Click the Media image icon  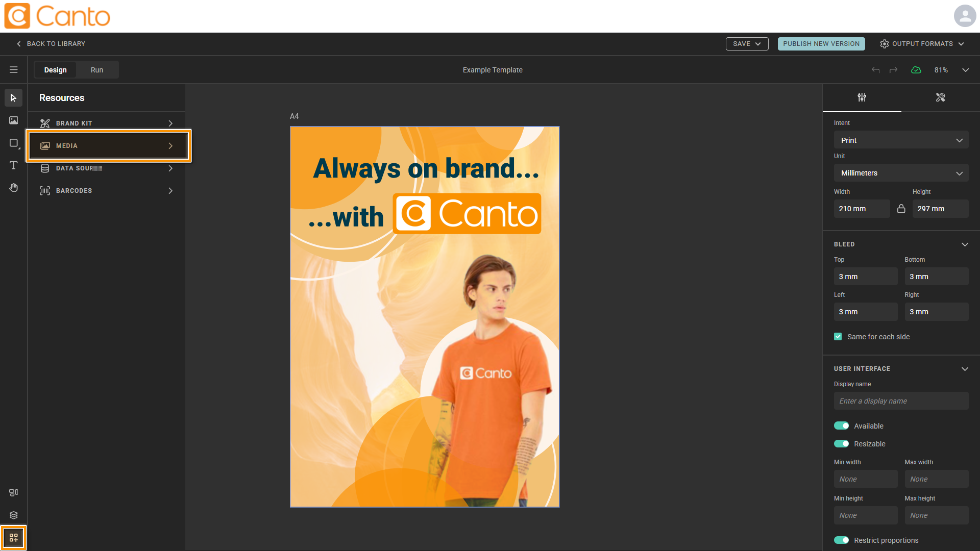pos(45,146)
